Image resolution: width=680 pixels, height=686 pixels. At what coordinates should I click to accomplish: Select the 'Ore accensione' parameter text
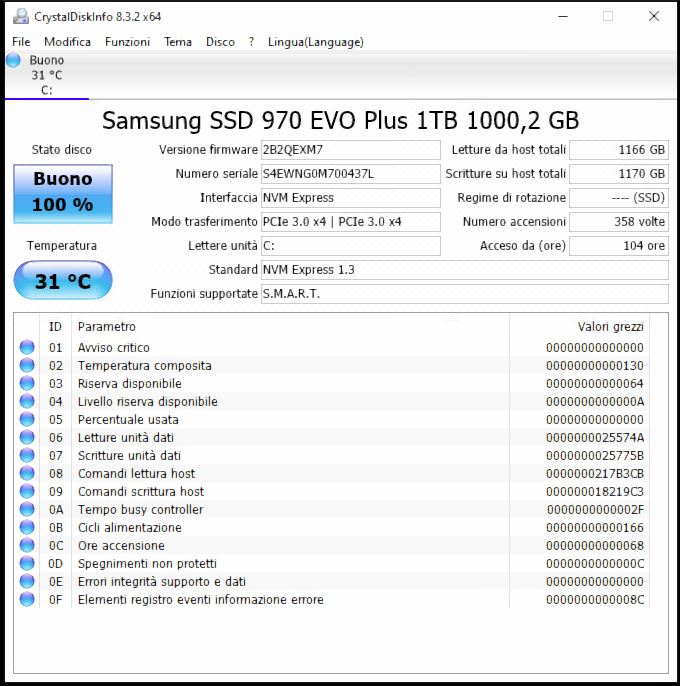point(121,546)
